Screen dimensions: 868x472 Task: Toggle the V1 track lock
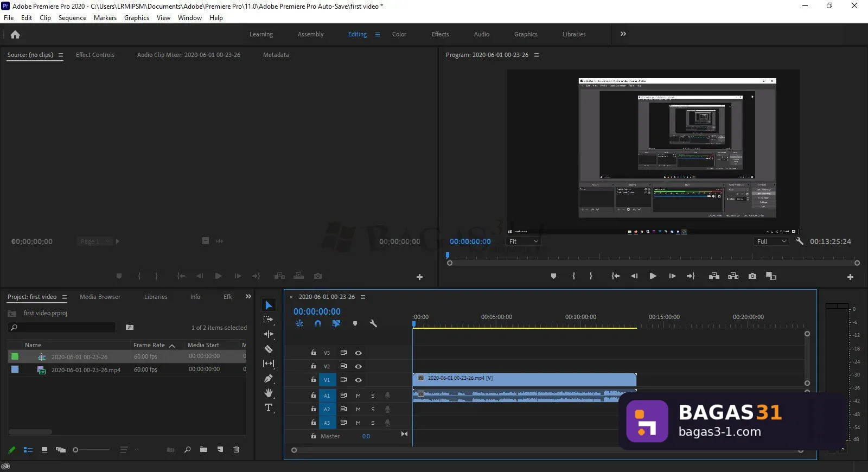coord(314,380)
